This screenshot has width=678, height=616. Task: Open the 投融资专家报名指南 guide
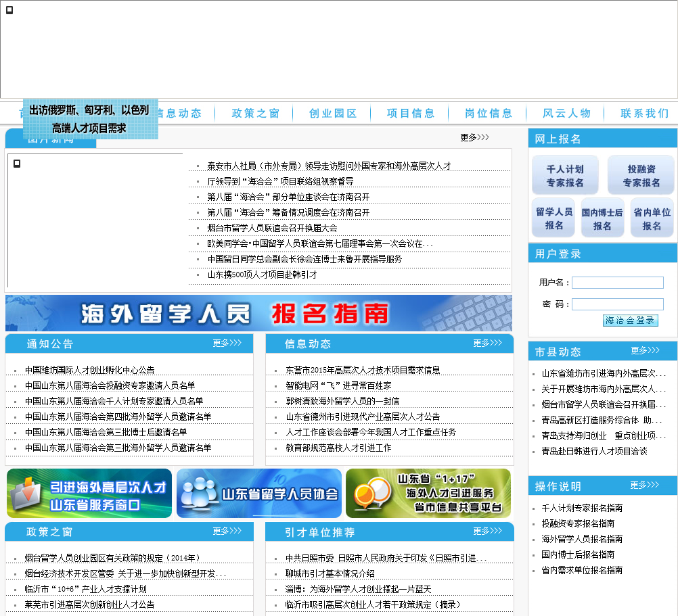(578, 523)
